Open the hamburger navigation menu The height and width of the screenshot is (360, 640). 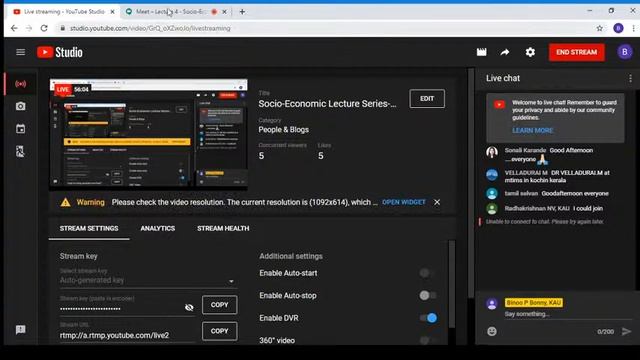20,52
